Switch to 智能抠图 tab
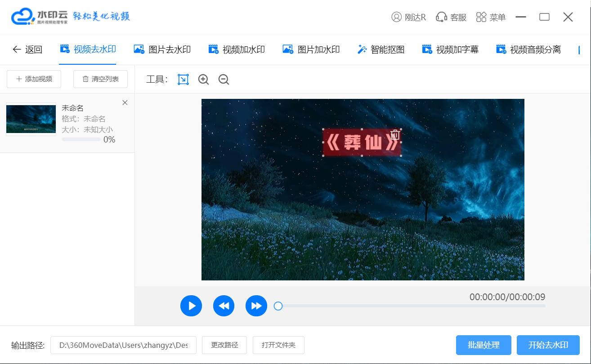Viewport: 591px width, 364px height. tap(381, 49)
